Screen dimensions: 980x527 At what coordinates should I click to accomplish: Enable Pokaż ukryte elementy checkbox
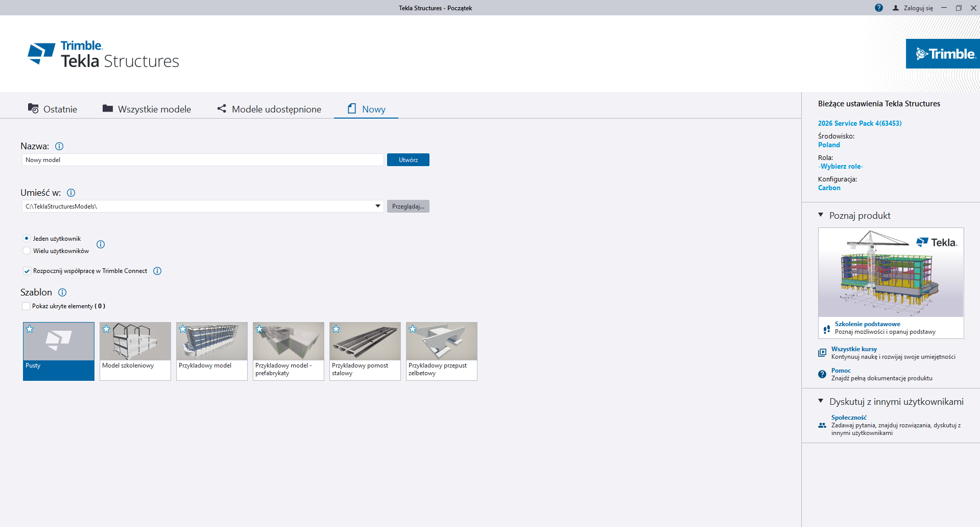[26, 306]
